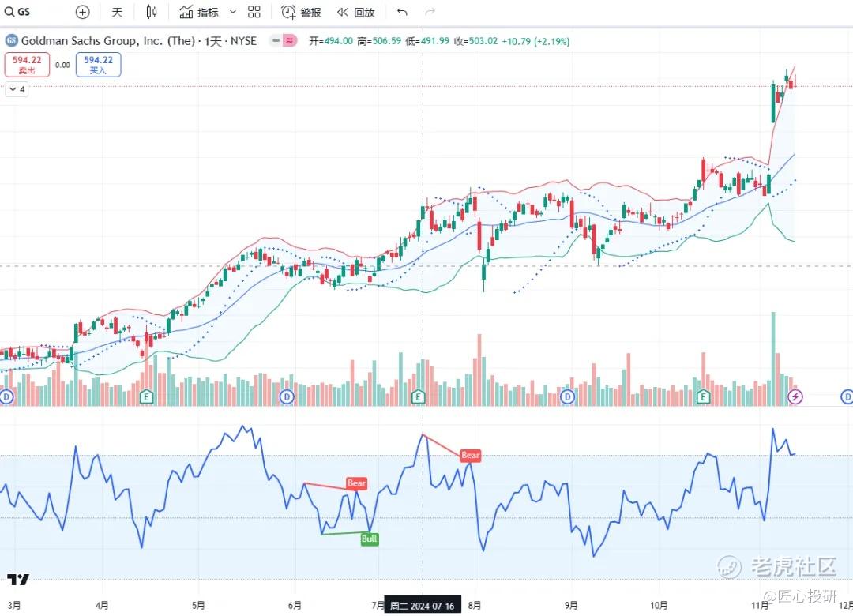This screenshot has height=616, width=853.
Task: Click the Goldman Sachs Group symbol title
Action: (139, 41)
